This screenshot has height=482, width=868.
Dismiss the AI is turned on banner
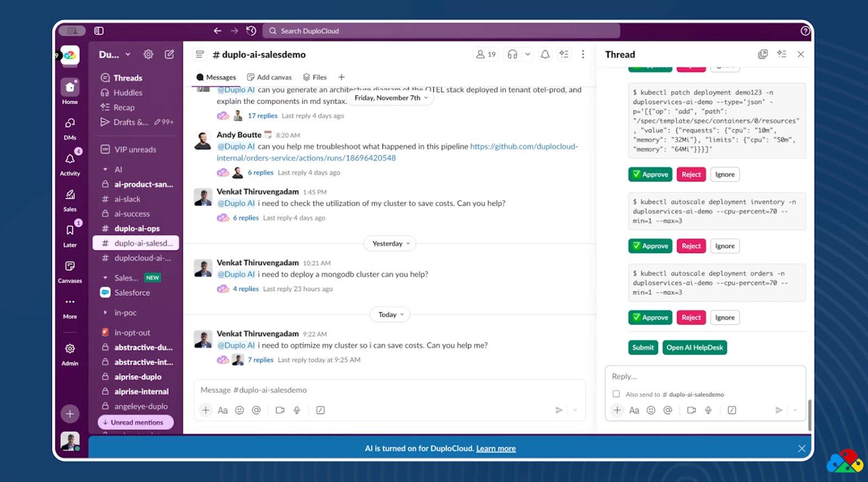pos(802,448)
